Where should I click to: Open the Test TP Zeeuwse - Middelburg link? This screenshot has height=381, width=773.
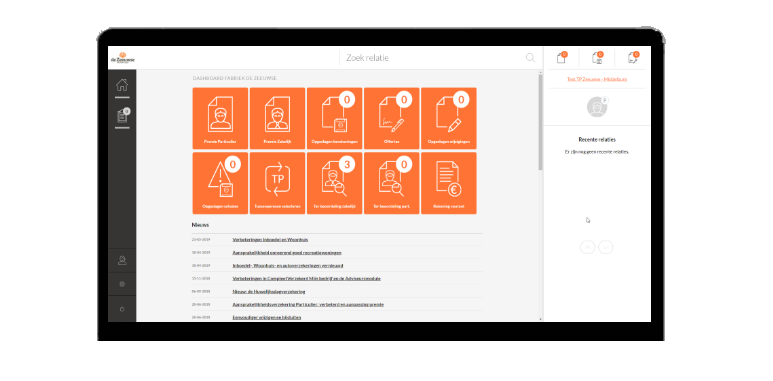[597, 79]
